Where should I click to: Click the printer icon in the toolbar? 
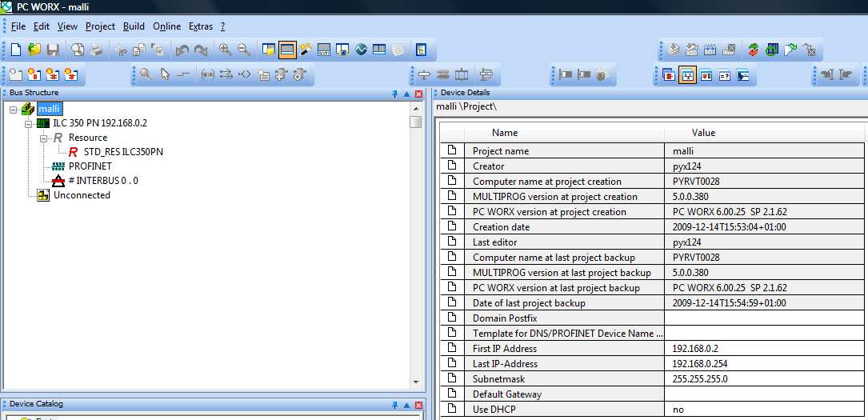[96, 50]
